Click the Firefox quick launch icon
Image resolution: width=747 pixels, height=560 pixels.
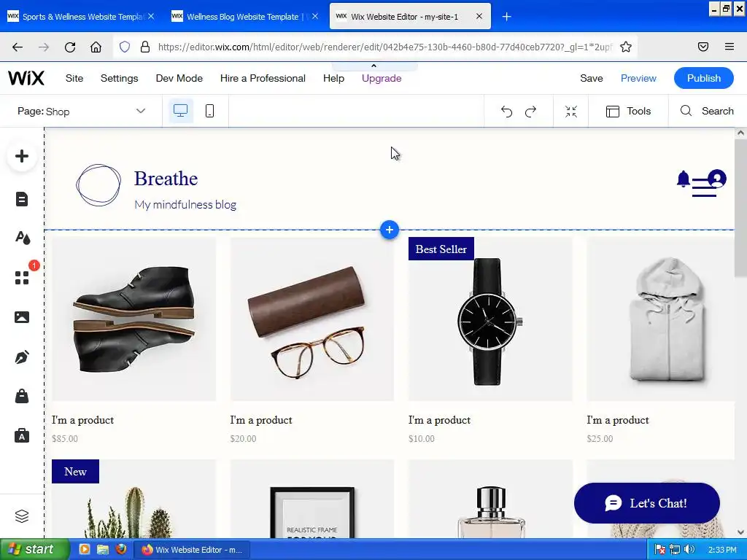(121, 549)
